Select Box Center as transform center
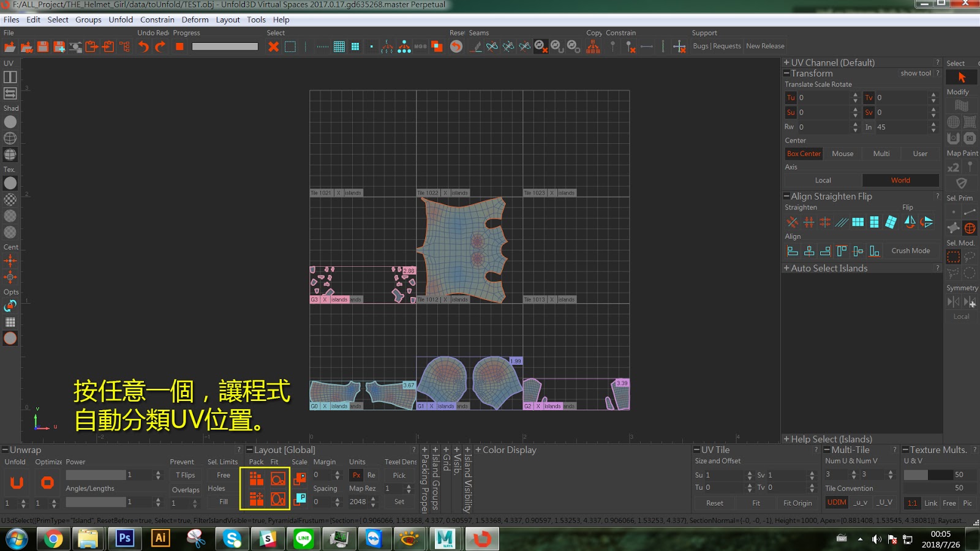This screenshot has height=551, width=980. (804, 154)
